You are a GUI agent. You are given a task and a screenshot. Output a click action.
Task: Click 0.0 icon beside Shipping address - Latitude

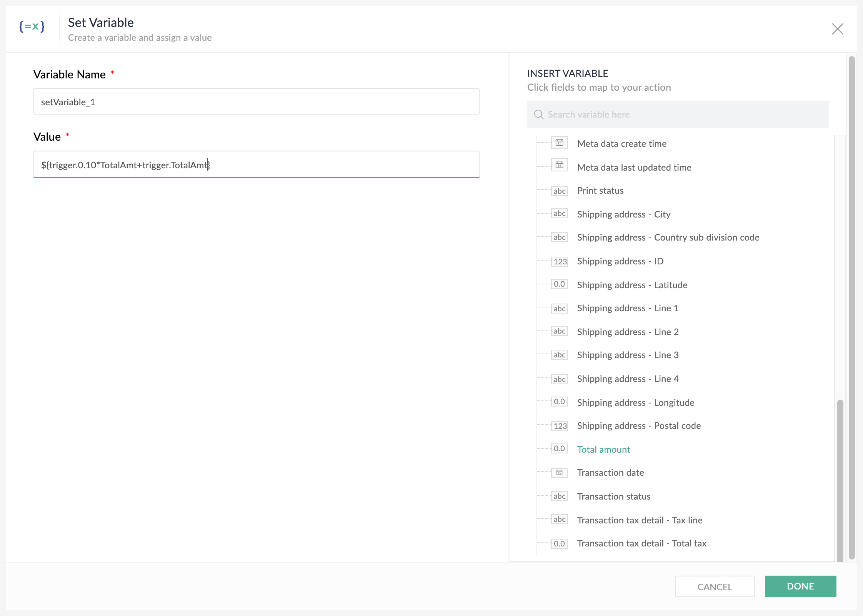click(x=560, y=284)
